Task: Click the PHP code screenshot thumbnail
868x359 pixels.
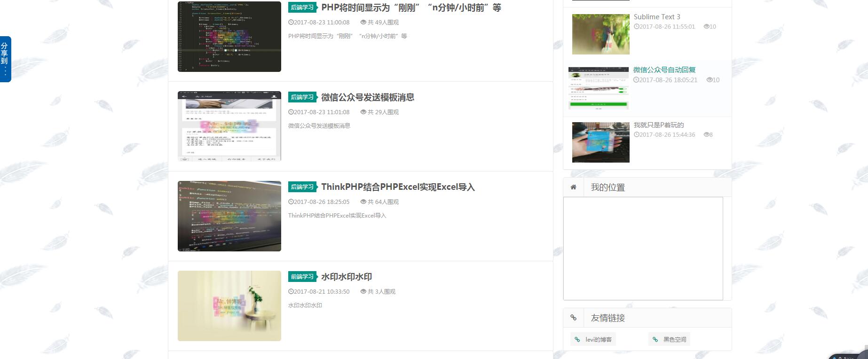Action: 229,37
